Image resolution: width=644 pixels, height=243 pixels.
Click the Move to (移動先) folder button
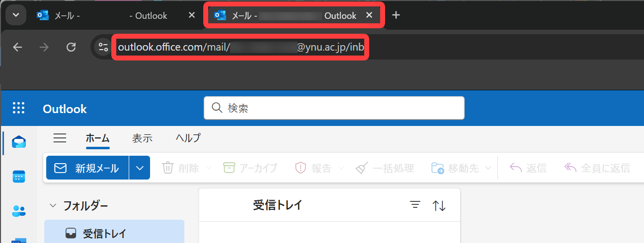click(455, 168)
